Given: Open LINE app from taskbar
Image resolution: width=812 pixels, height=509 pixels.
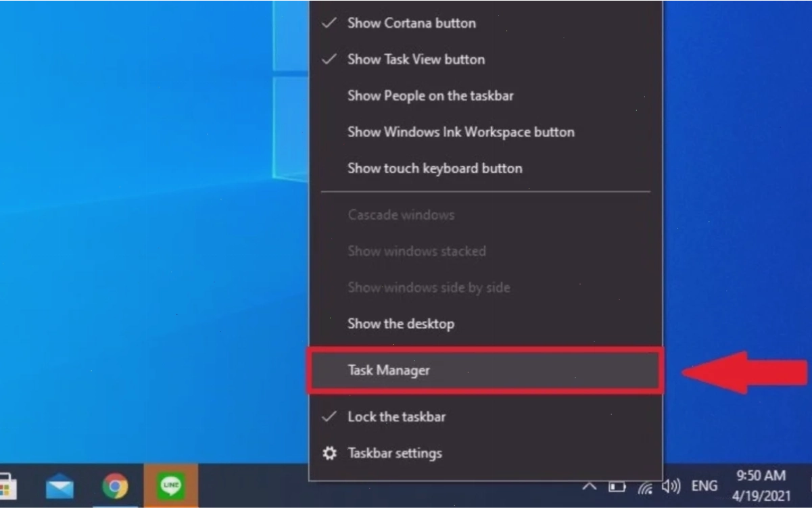Looking at the screenshot, I should coord(171,487).
